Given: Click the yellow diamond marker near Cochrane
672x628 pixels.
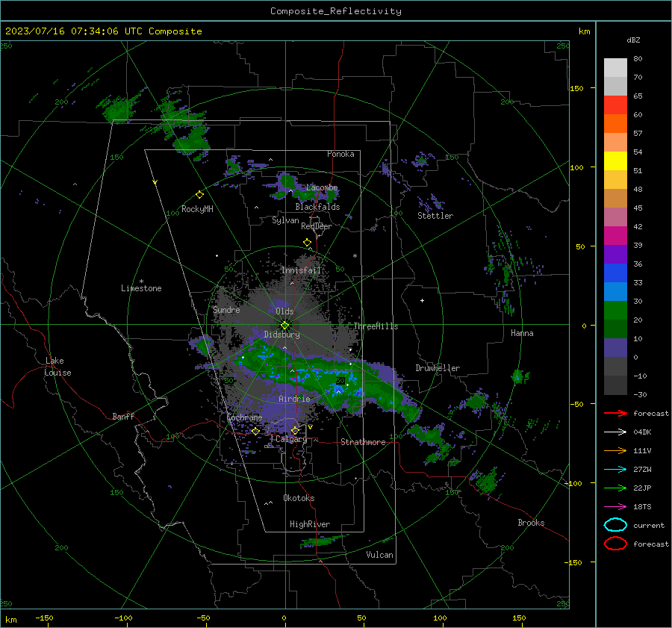Looking at the screenshot, I should coord(255,431).
